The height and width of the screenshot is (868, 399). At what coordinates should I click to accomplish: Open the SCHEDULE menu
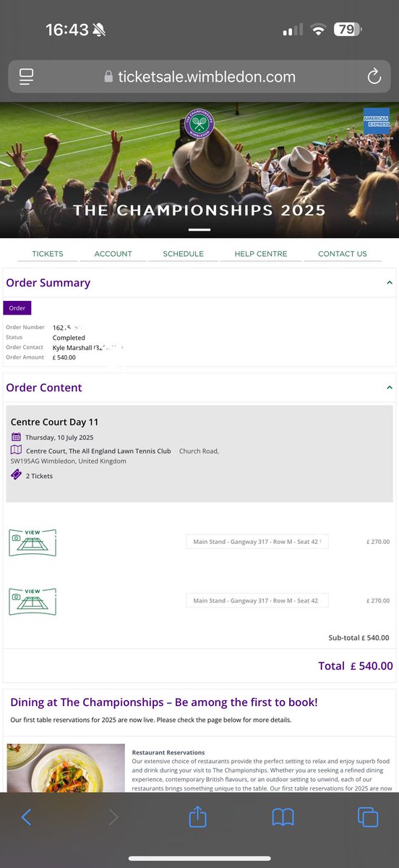(x=183, y=254)
